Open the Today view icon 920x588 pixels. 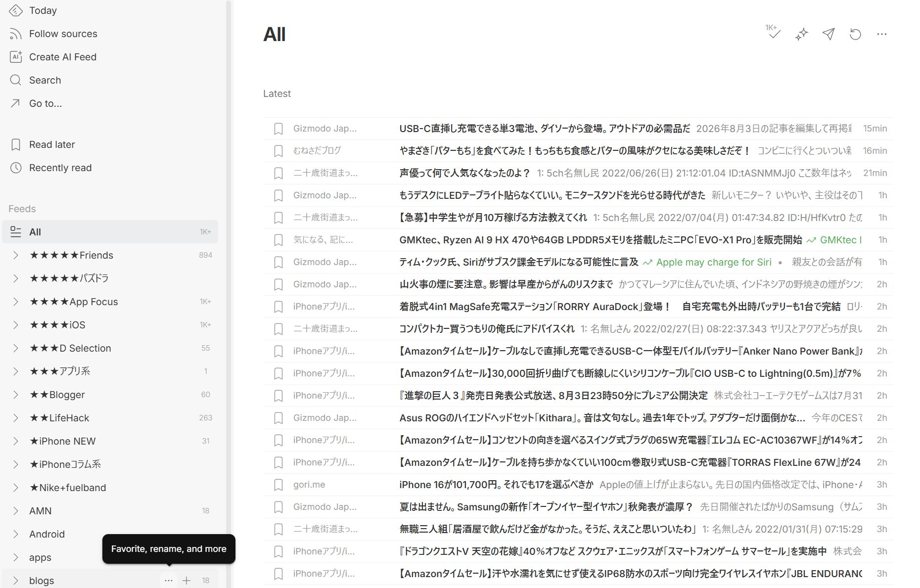(x=16, y=10)
